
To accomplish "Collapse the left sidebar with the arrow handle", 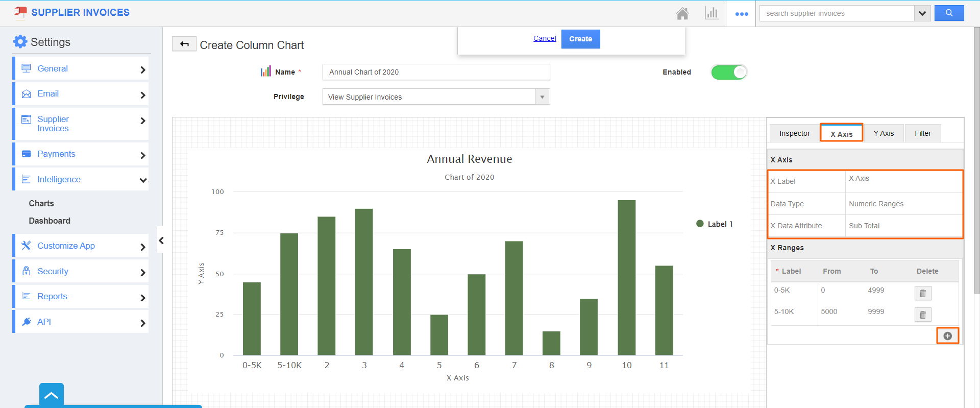I will tap(160, 240).
